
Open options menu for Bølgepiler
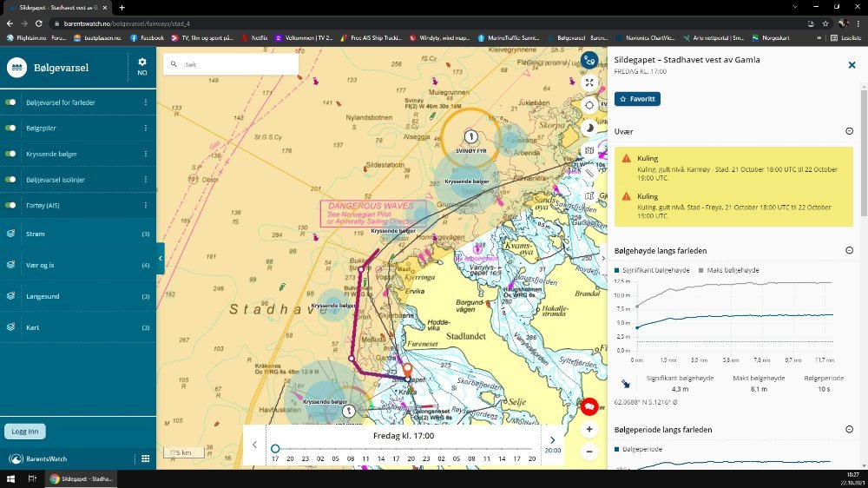pyautogui.click(x=146, y=128)
